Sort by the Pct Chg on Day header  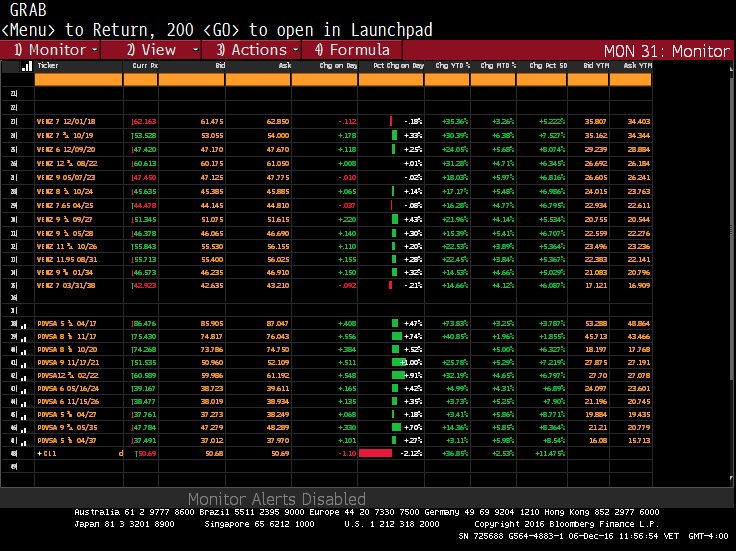pos(399,66)
